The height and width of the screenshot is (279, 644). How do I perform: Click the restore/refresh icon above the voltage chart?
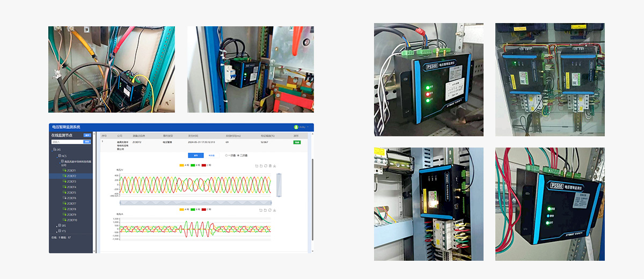point(265,166)
